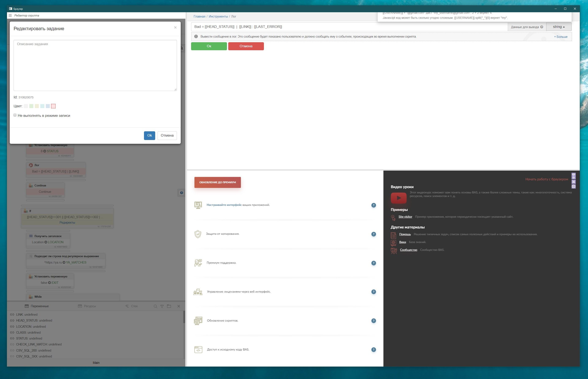Click the folder icon in variables panel
The width and height of the screenshot is (588, 379).
169,306
